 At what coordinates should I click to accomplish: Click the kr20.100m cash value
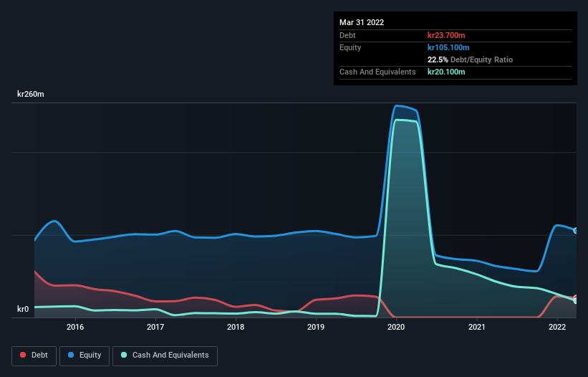[x=446, y=72]
